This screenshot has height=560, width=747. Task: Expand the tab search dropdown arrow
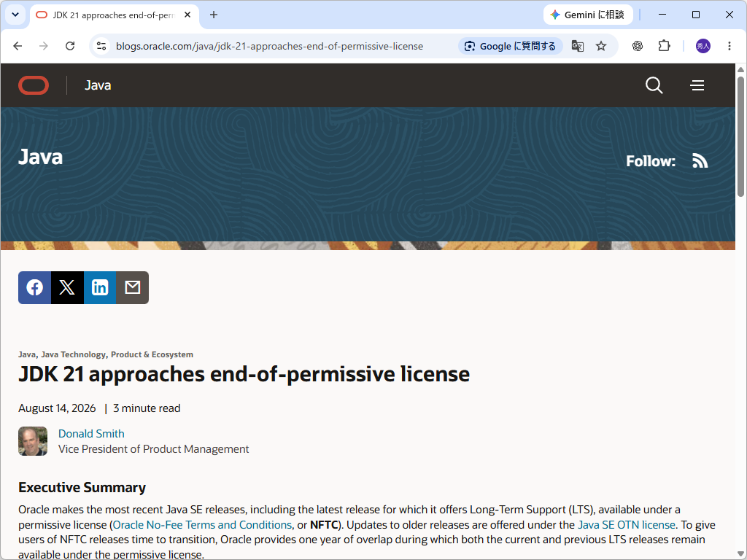(x=15, y=15)
